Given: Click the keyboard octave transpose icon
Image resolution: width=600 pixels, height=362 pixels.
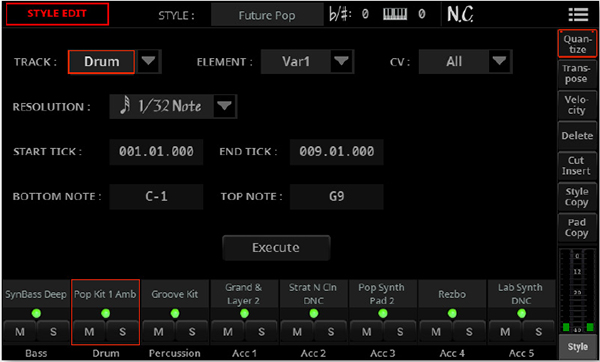Looking at the screenshot, I should coord(395,15).
